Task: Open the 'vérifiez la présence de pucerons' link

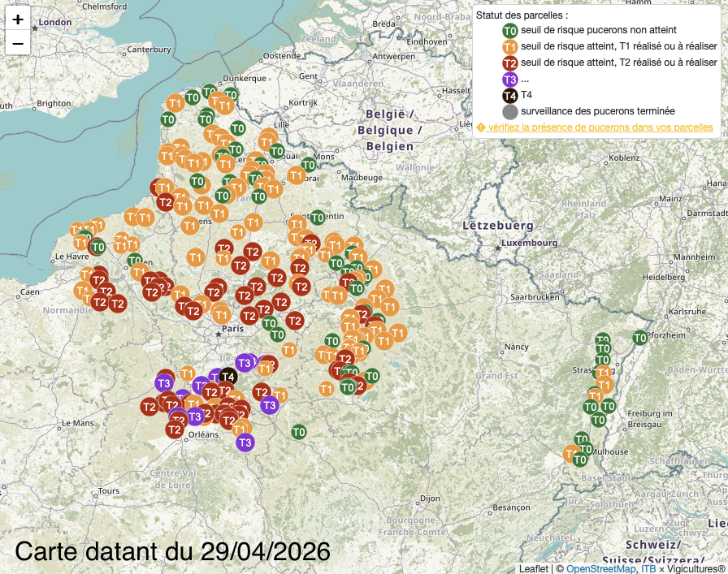Action: [x=600, y=127]
